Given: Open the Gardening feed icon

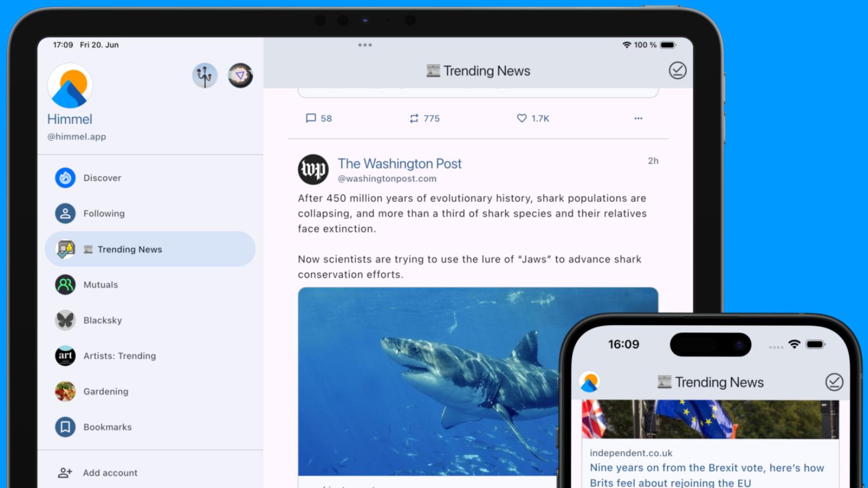Looking at the screenshot, I should pyautogui.click(x=65, y=391).
